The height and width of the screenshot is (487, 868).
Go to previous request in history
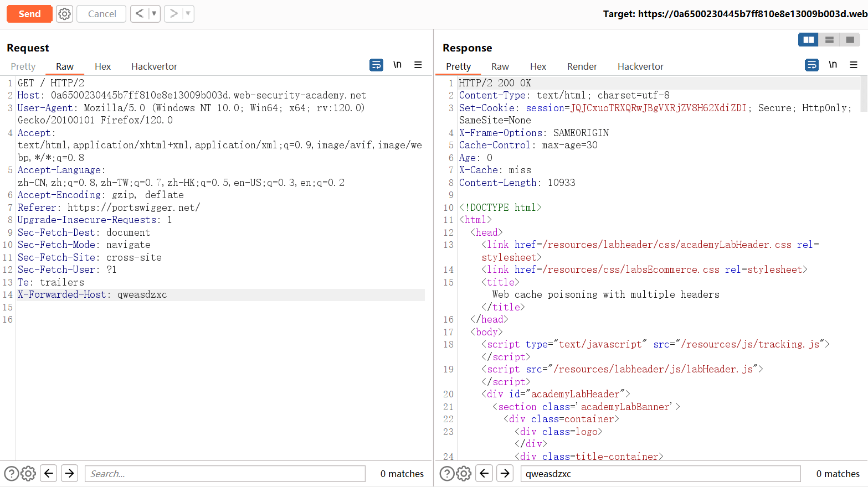point(140,14)
